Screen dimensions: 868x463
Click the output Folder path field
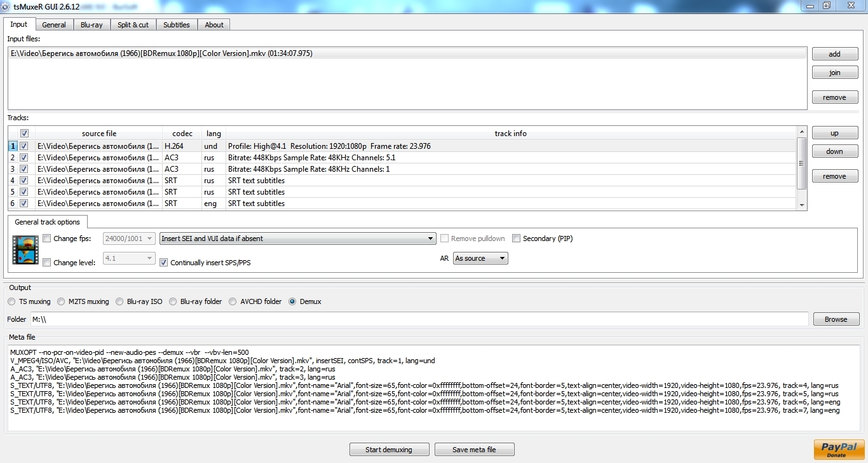click(419, 319)
